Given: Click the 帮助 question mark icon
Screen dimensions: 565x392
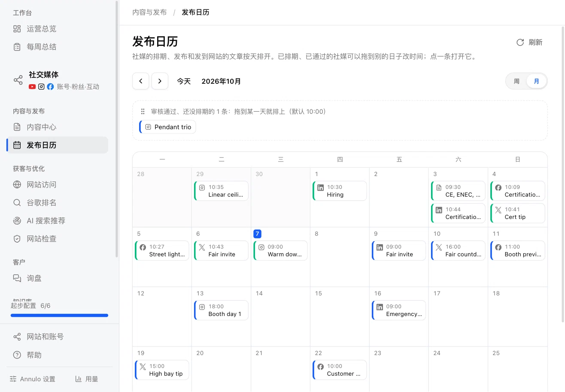Looking at the screenshot, I should (17, 355).
